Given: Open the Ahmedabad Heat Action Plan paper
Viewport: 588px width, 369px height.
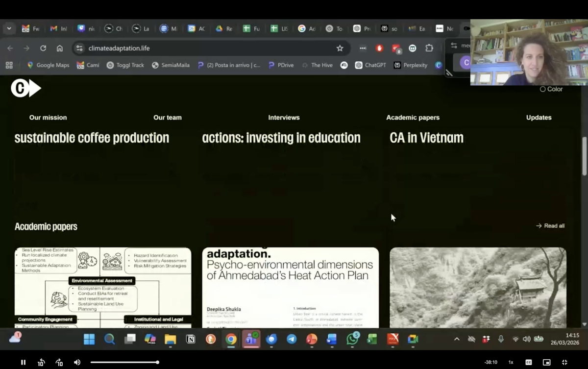Looking at the screenshot, I should [291, 288].
